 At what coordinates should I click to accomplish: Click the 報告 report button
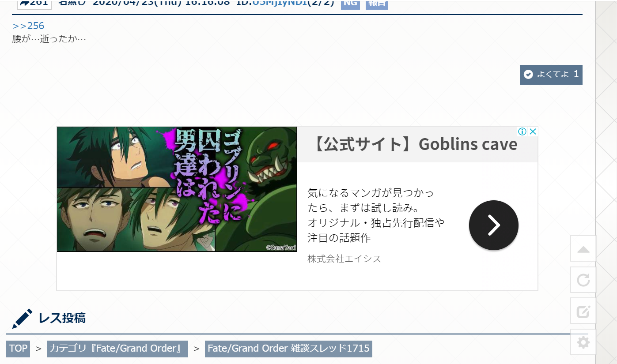pos(377,4)
